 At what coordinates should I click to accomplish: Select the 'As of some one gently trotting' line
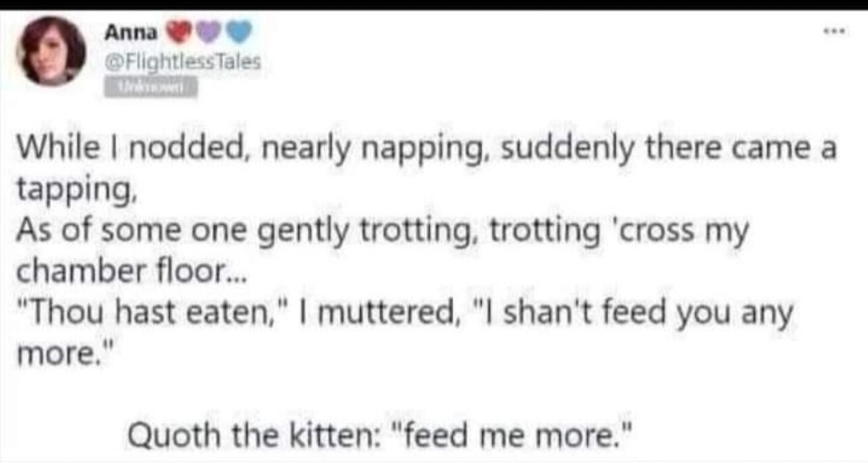pyautogui.click(x=382, y=231)
